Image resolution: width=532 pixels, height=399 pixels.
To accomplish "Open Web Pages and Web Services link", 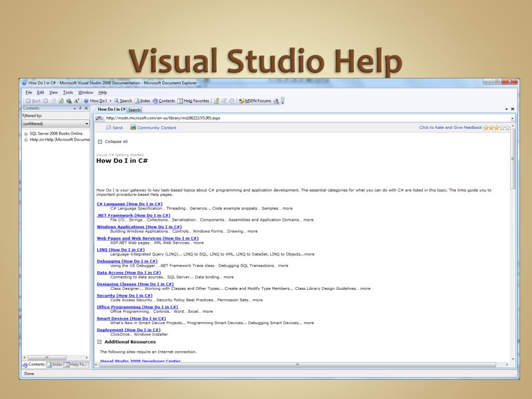I will point(148,238).
